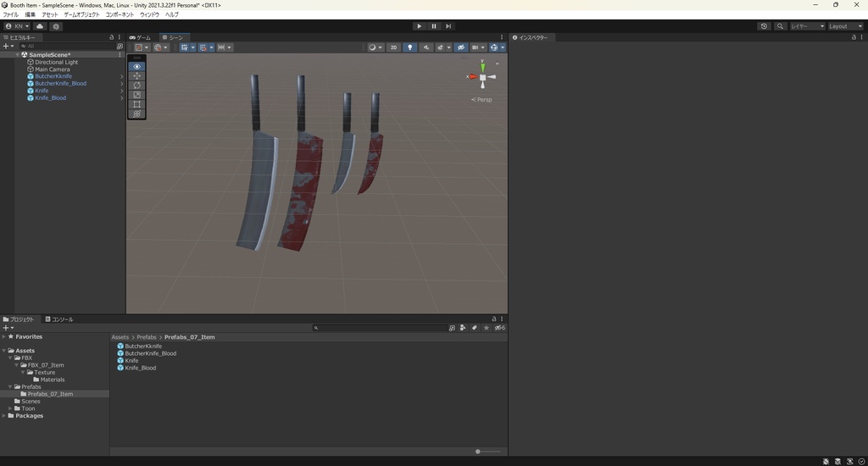Toggle the Hierarchy panel lock

[111, 37]
